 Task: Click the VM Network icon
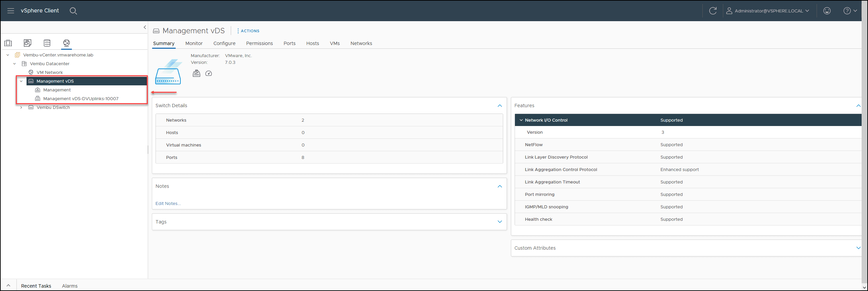pyautogui.click(x=31, y=73)
